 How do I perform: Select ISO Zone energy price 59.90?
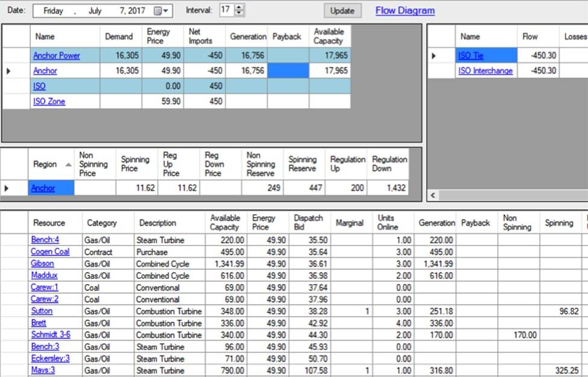point(163,101)
